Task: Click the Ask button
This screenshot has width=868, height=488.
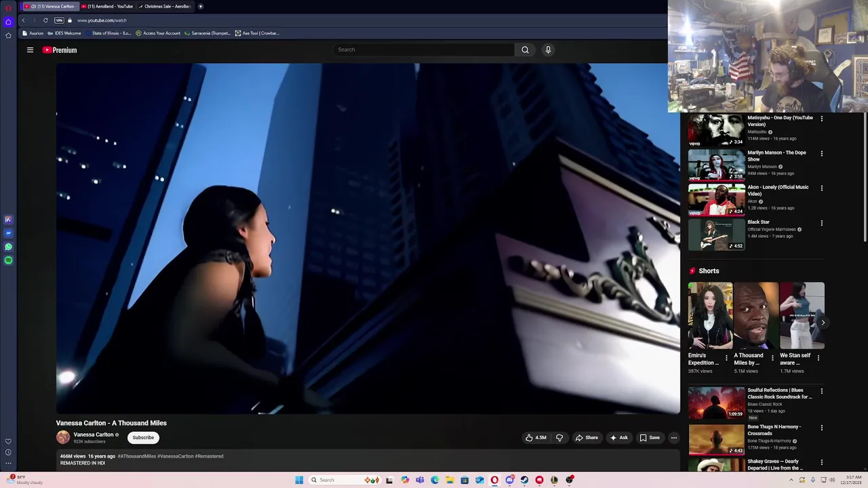Action: 619,438
